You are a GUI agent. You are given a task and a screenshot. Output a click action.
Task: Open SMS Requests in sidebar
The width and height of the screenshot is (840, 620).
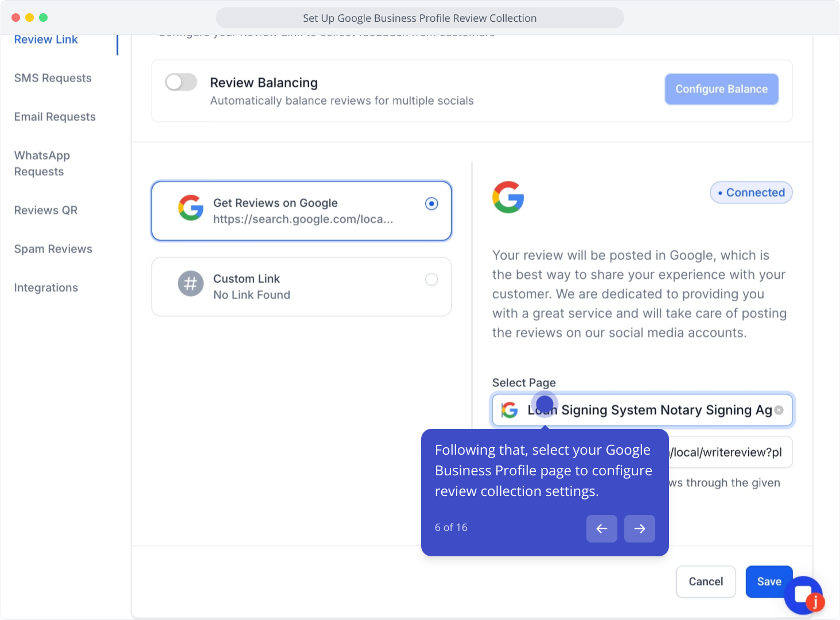point(53,78)
